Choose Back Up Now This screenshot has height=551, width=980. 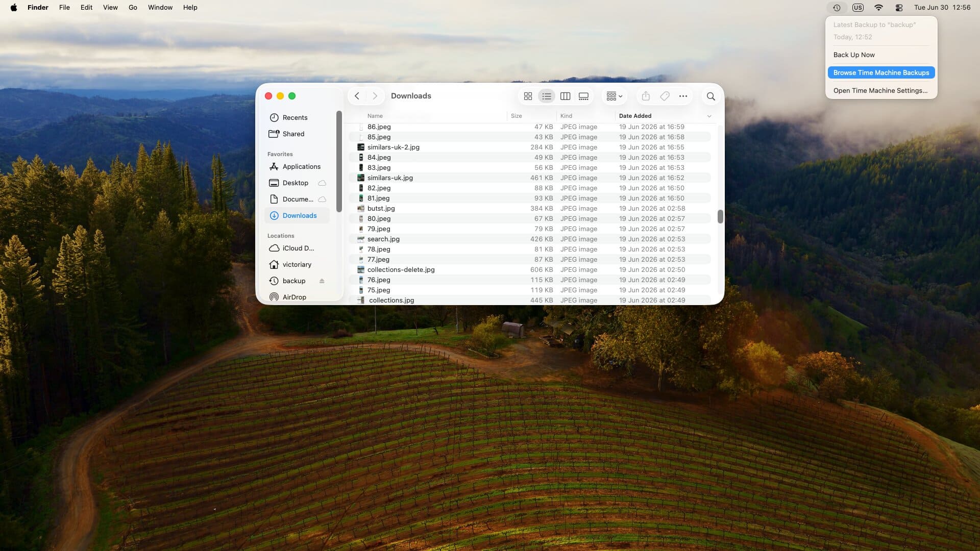click(853, 55)
